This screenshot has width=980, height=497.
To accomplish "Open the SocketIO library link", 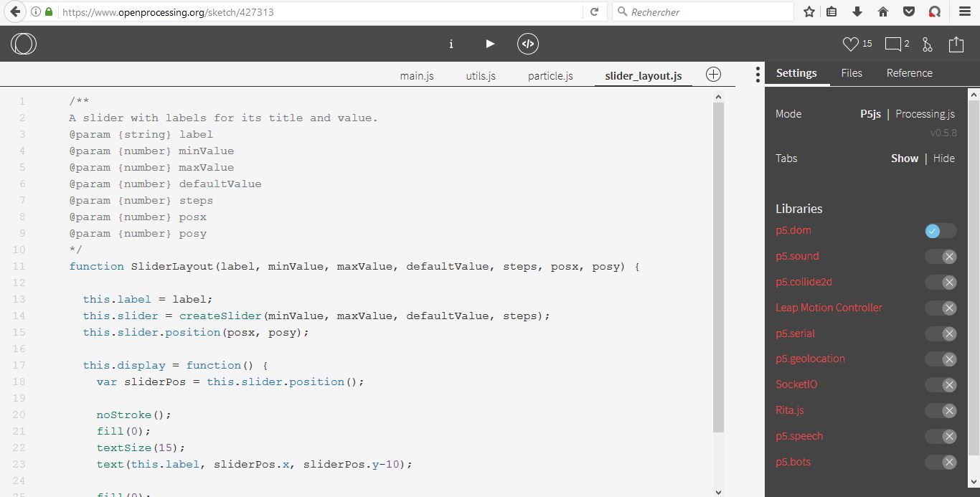I will coord(796,384).
